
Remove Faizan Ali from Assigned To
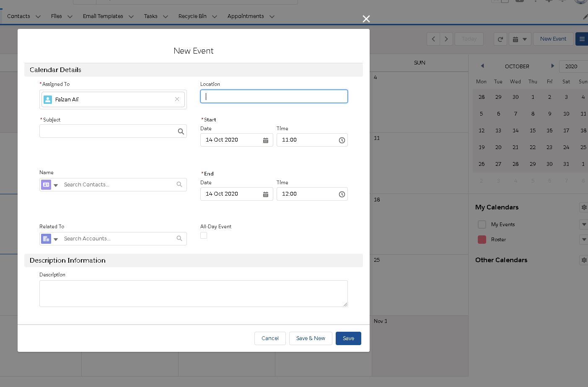177,99
